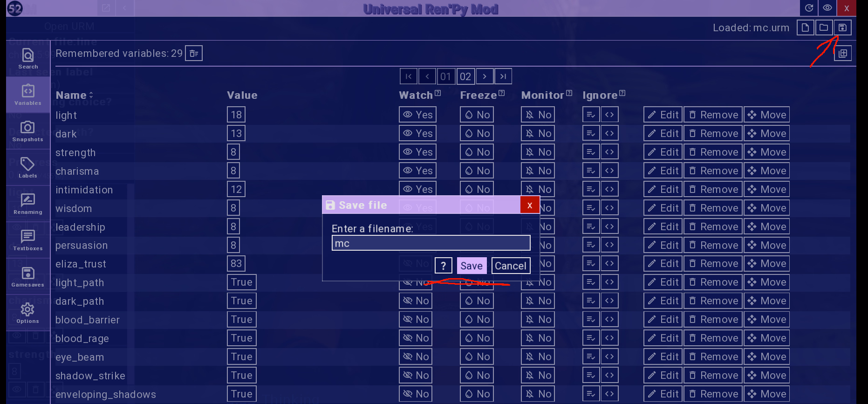The height and width of the screenshot is (404, 868).
Task: Jump to the last page of variables
Action: (x=503, y=76)
